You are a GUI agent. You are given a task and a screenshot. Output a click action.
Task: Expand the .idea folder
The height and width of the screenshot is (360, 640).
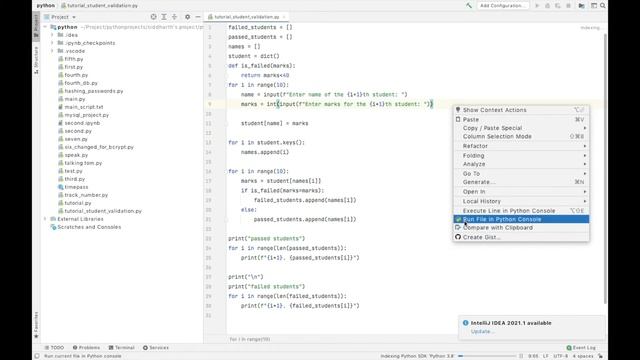coord(52,35)
